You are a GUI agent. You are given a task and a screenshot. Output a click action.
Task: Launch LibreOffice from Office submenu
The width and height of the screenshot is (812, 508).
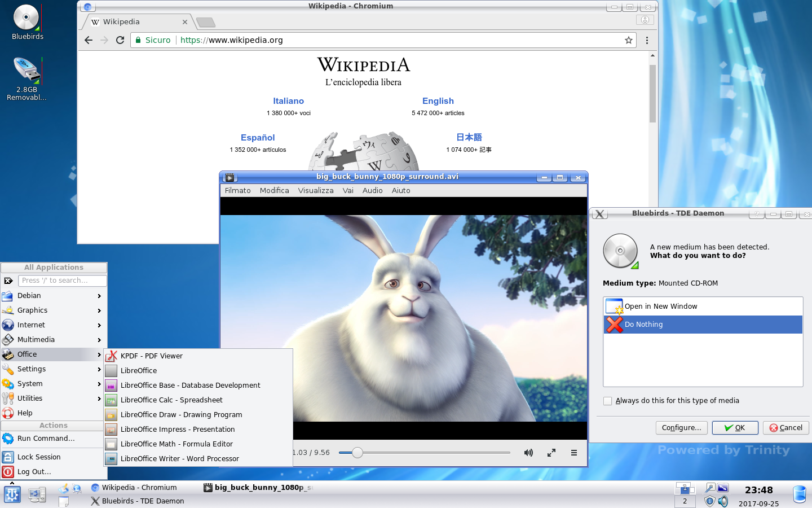198,371
